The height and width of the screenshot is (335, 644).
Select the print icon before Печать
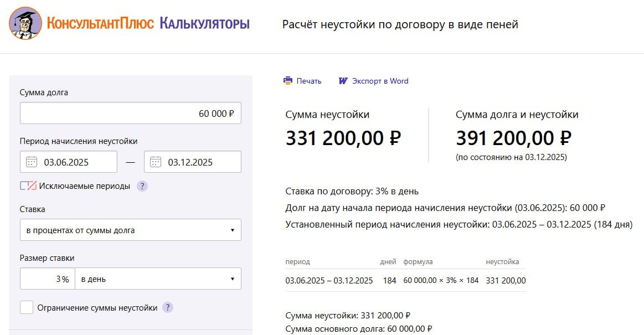click(x=287, y=80)
